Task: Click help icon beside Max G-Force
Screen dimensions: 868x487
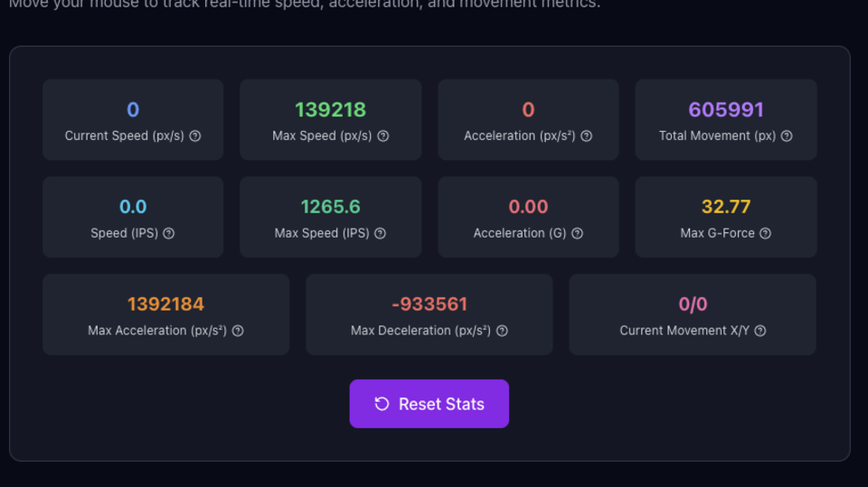Action: coord(766,233)
